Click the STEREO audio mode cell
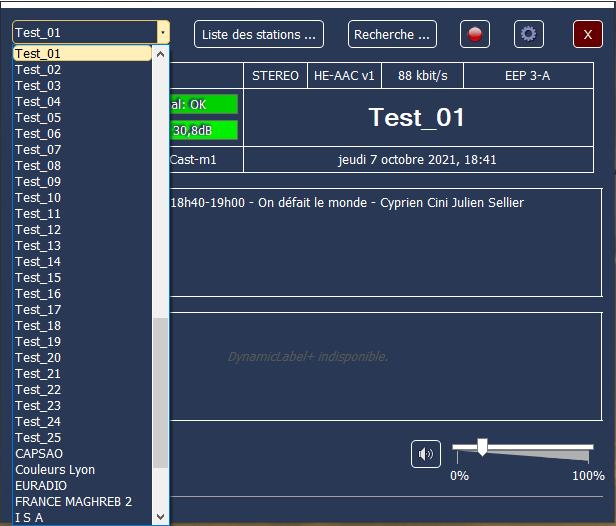 (275, 75)
